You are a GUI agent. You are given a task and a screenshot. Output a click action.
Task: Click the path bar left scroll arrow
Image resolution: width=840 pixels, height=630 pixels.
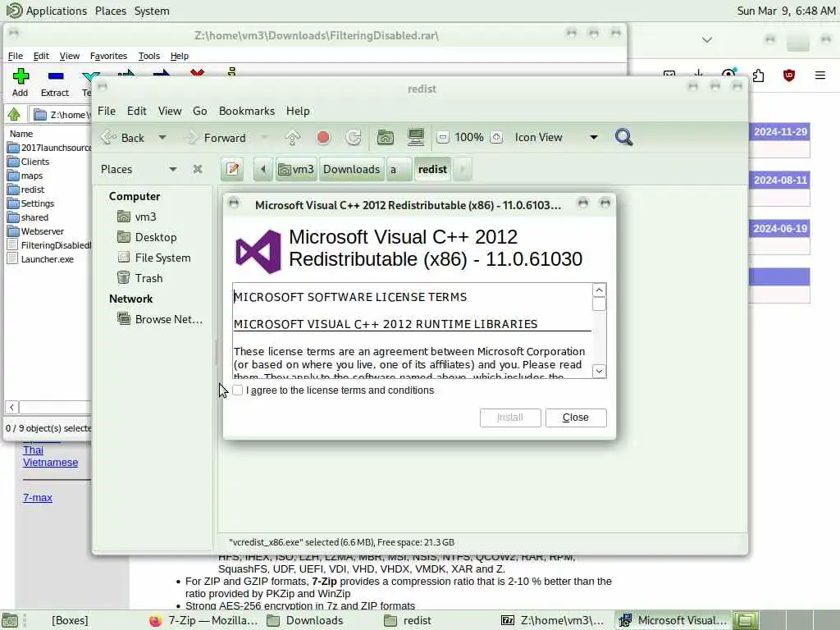click(x=263, y=169)
